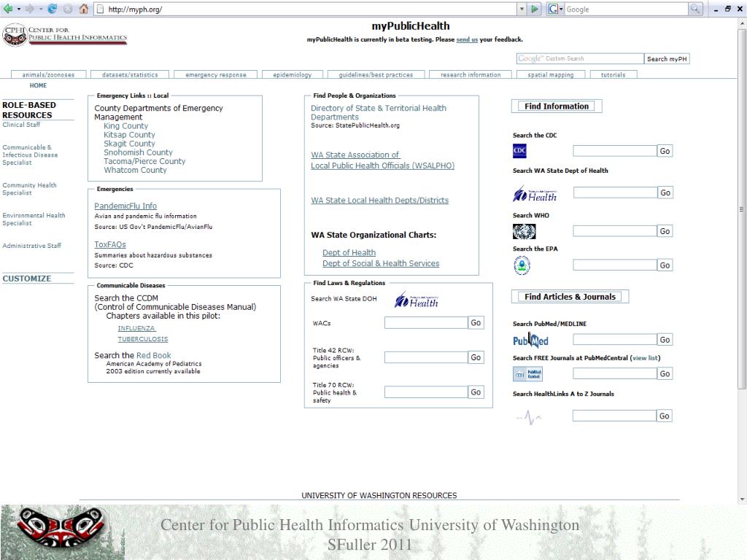Viewport: 747px width, 560px height.
Task: Click into the Title 70 RCW search field
Action: click(426, 392)
